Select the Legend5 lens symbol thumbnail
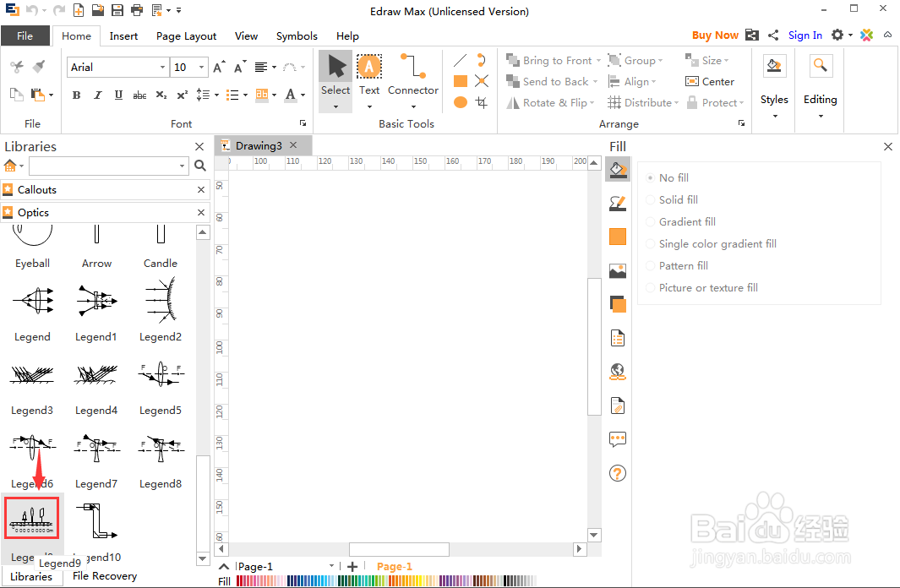This screenshot has width=900, height=588. 161,375
